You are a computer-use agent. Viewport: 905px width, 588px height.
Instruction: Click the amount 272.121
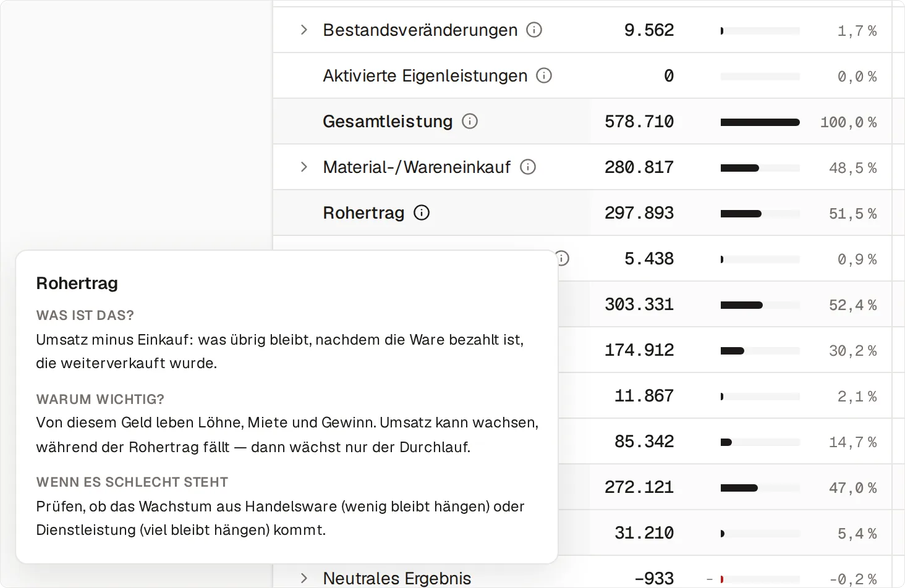tap(639, 487)
